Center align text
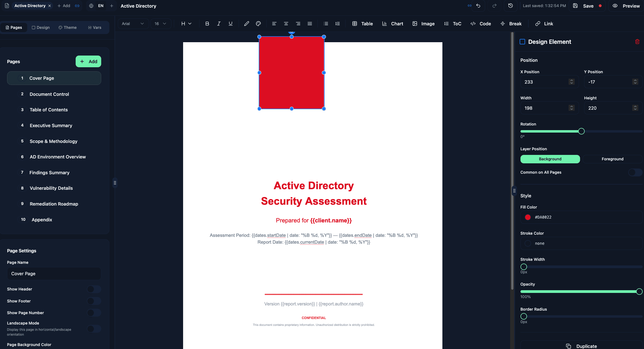The height and width of the screenshot is (349, 644). 286,24
